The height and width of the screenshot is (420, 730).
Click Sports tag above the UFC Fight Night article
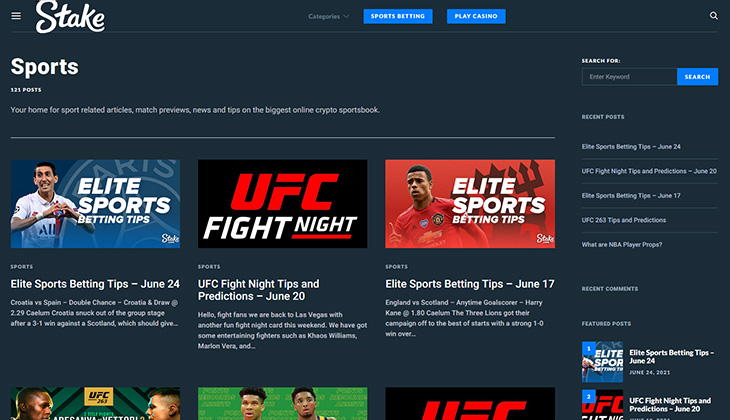209,267
